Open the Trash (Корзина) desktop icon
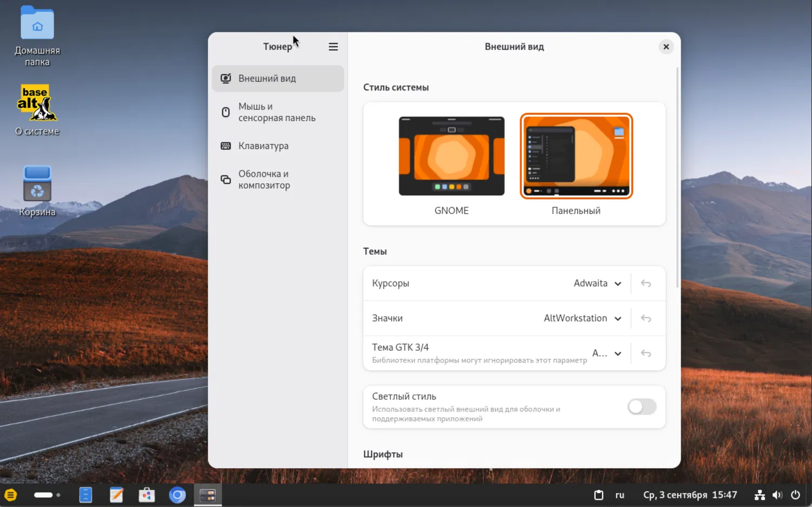 (x=37, y=184)
